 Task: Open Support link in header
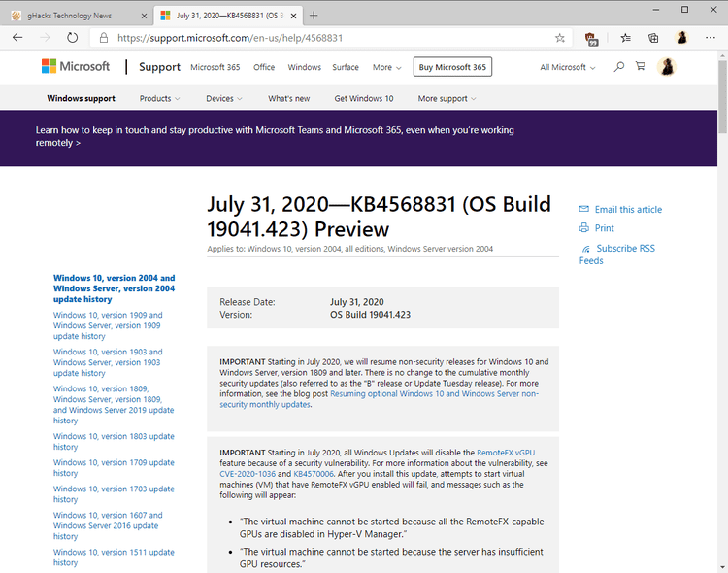(x=160, y=67)
